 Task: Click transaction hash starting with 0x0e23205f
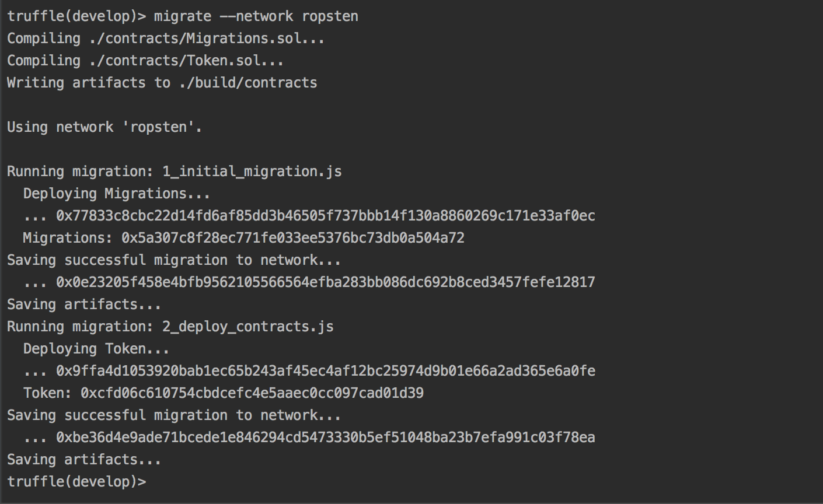click(325, 282)
